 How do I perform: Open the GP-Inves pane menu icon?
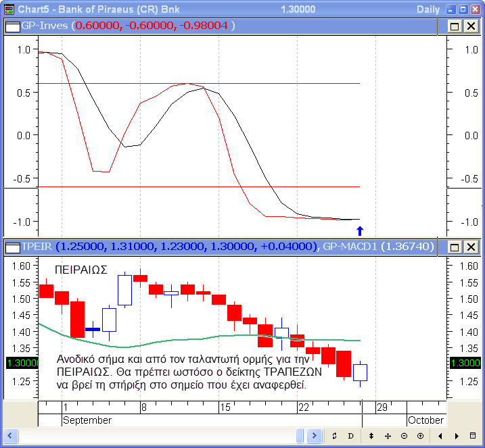[x=12, y=26]
